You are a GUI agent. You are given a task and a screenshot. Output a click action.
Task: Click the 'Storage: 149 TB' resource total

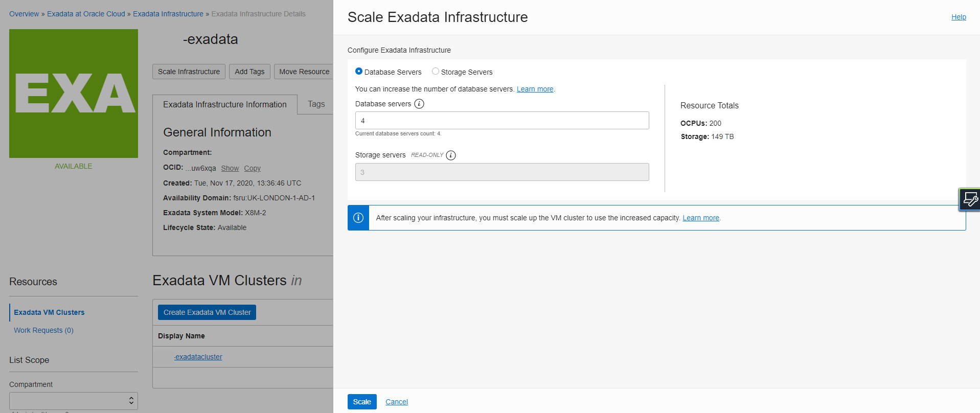coord(707,136)
